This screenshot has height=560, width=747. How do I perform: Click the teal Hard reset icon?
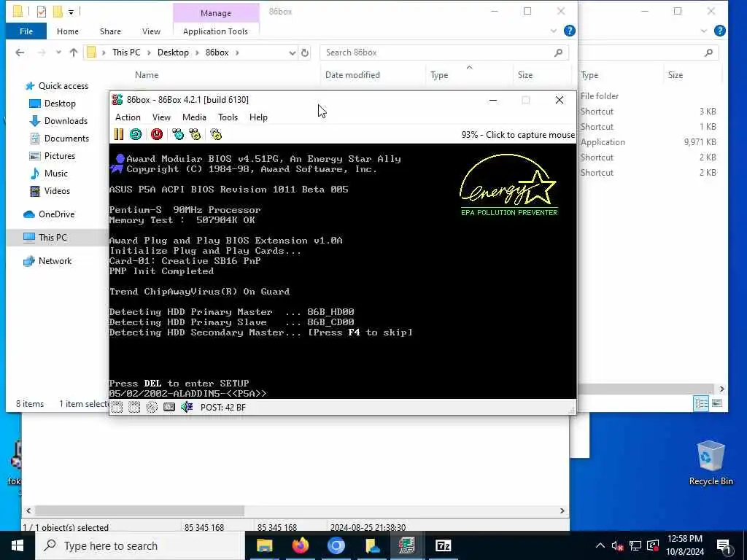pyautogui.click(x=136, y=135)
